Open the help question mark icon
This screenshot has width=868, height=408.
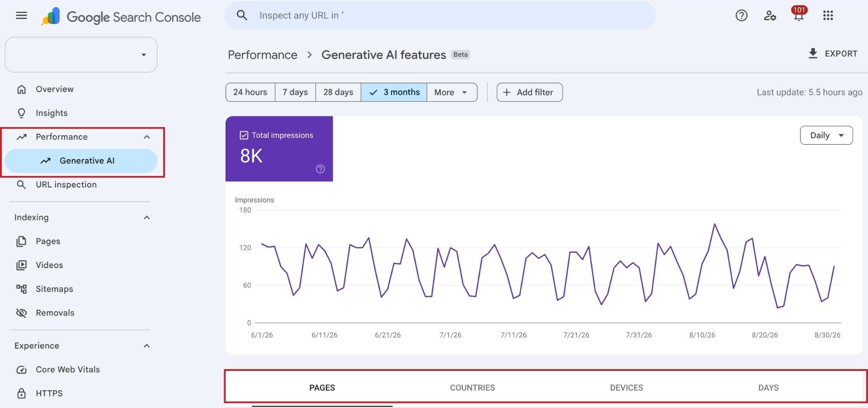[x=741, y=15]
